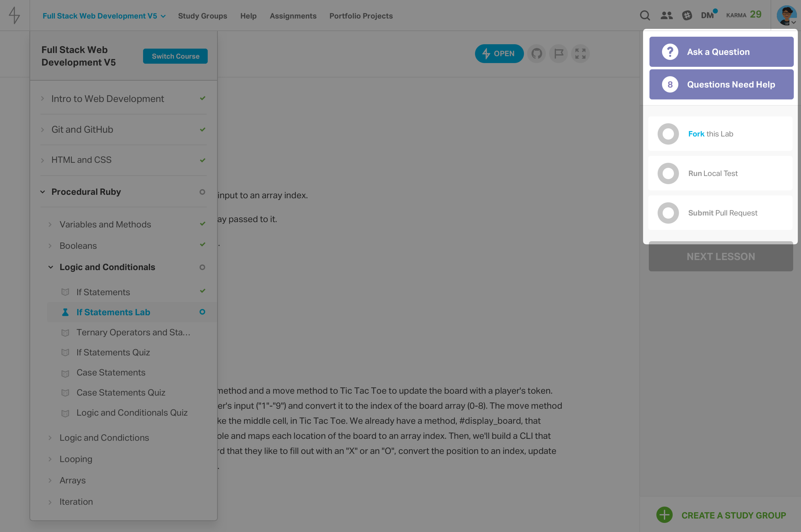The width and height of the screenshot is (801, 532).
Task: Collapse the Procedural Ruby section
Action: (86, 192)
